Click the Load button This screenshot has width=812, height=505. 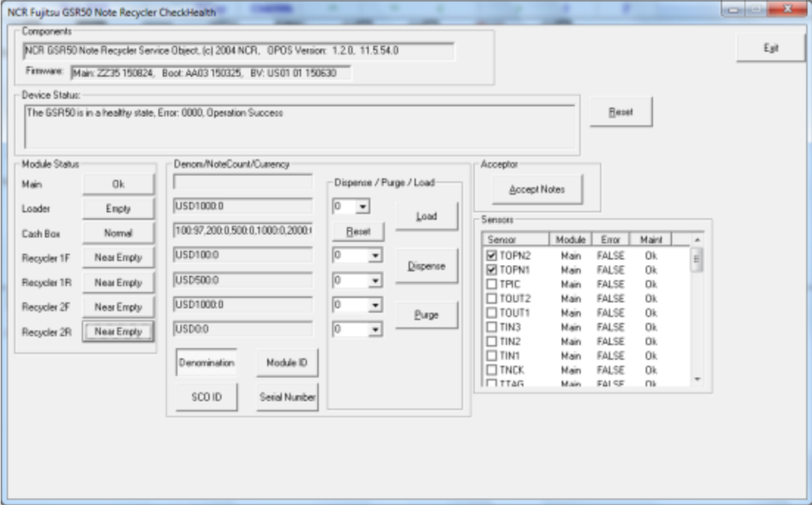427,216
